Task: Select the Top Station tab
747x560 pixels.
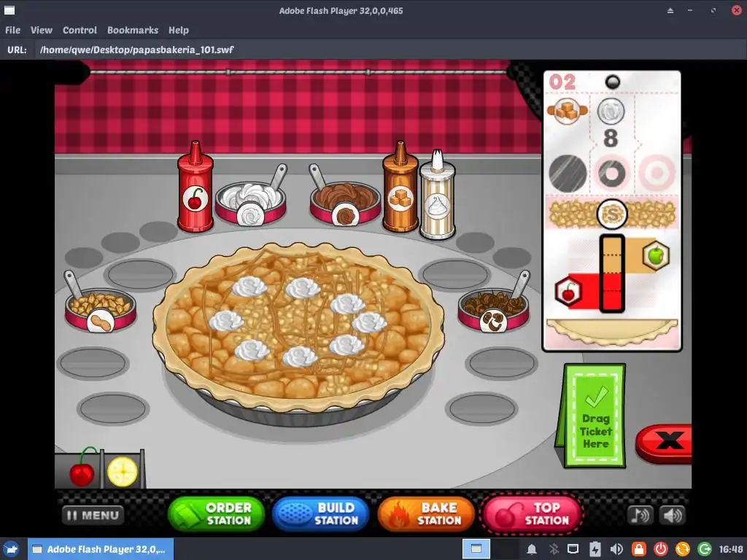Action: 532,514
